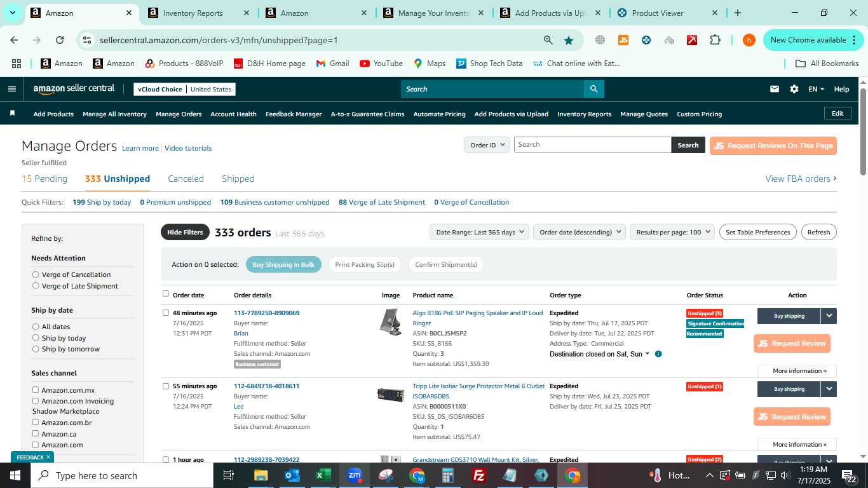Bookmark this page with the star icon
The image size is (868, 488).
coord(568,40)
